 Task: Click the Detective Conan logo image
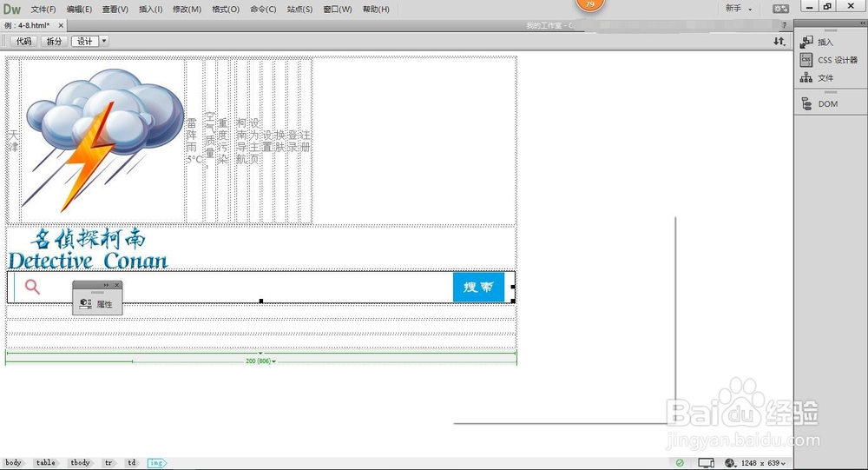88,249
